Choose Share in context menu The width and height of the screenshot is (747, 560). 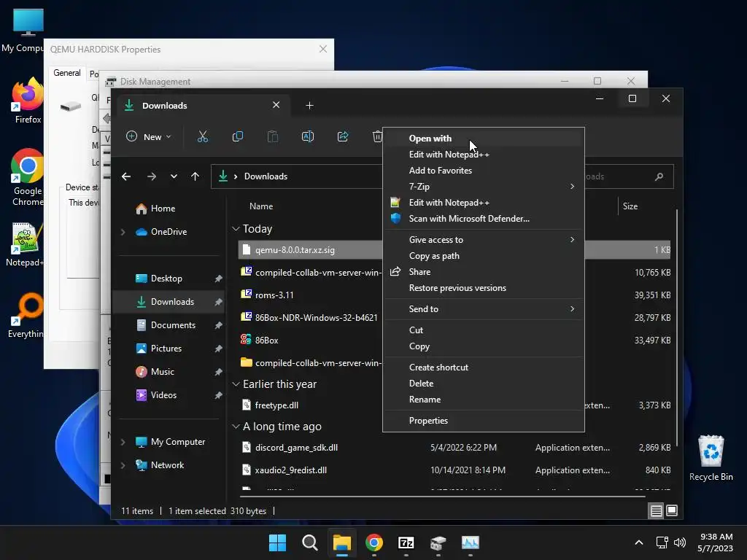coord(484,272)
